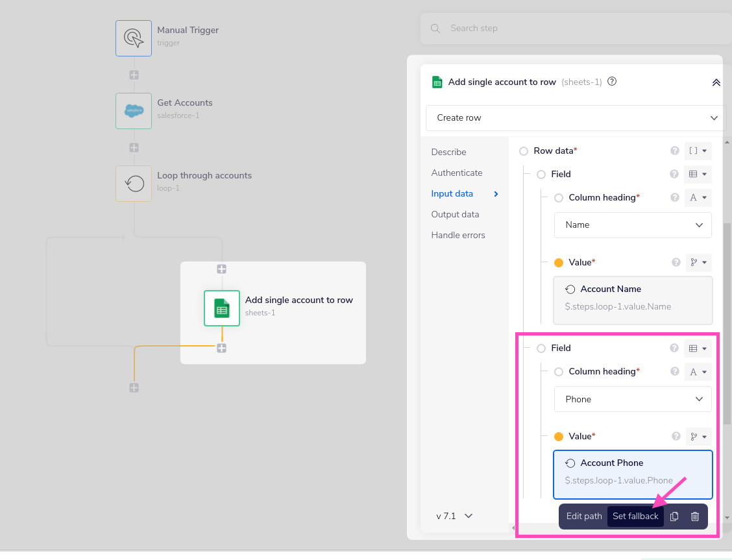732x560 pixels.
Task: Go to the Handle errors tab
Action: click(x=457, y=235)
